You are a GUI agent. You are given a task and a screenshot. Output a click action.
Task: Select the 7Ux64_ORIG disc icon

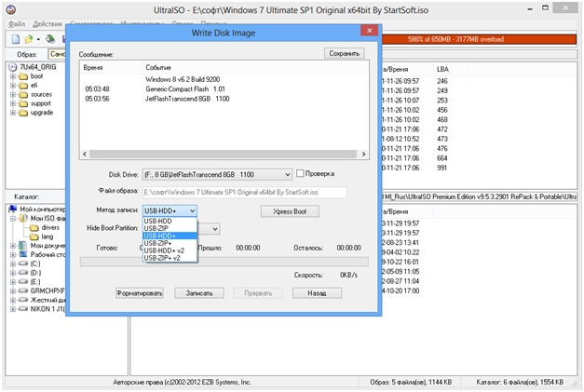13,67
